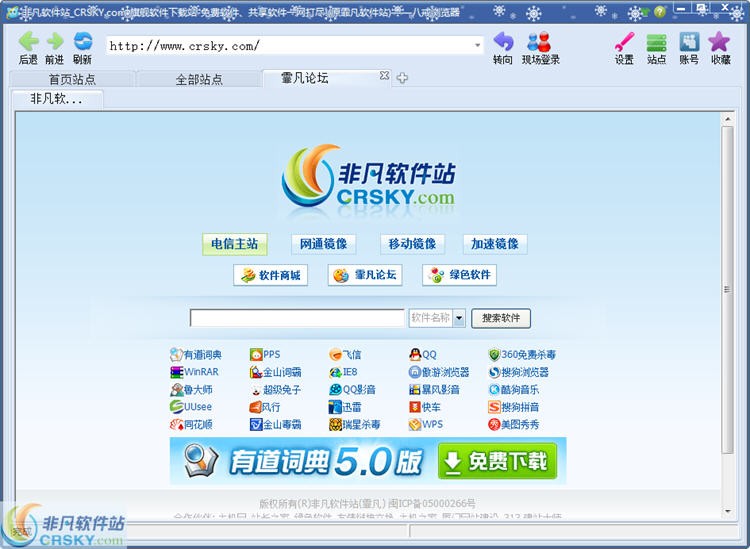The image size is (750, 549).
Task: Click the scrollbar up arrow
Action: coord(728,118)
